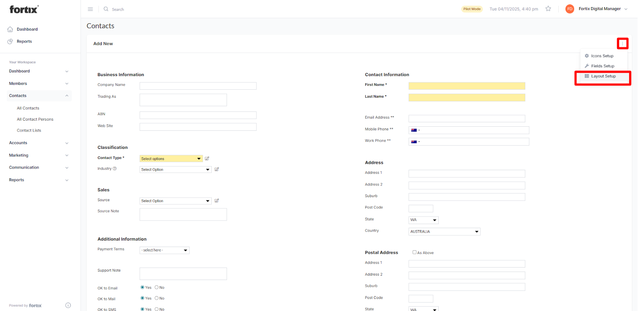Tick the Postal Address As Above checkbox
The image size is (644, 311).
click(x=414, y=252)
